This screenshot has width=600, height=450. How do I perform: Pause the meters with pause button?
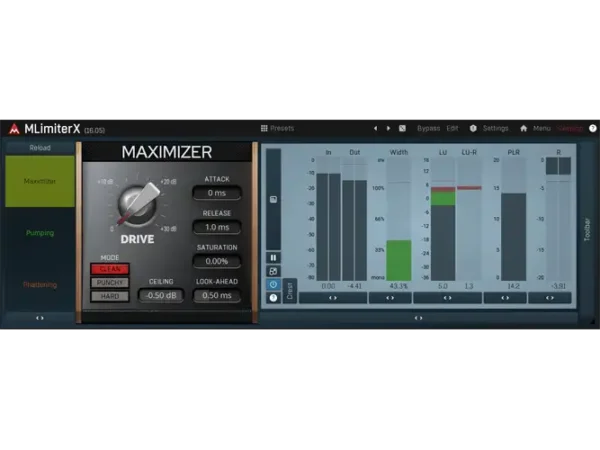pyautogui.click(x=273, y=258)
